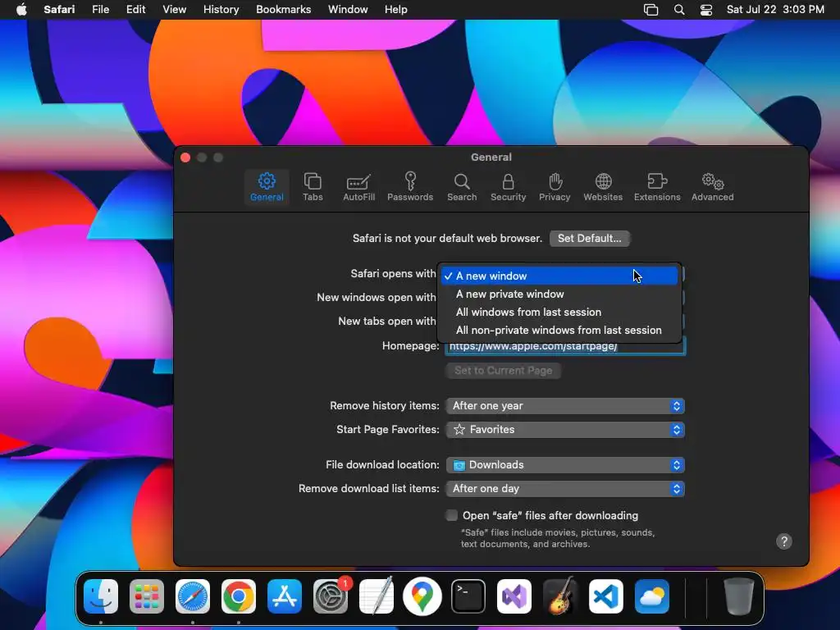Show the Privacy hand preferences pane

[x=555, y=187]
